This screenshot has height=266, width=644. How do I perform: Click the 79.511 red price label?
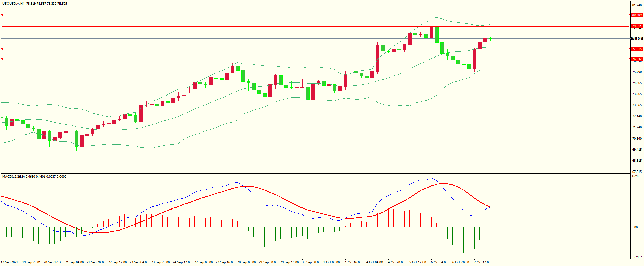click(x=637, y=26)
